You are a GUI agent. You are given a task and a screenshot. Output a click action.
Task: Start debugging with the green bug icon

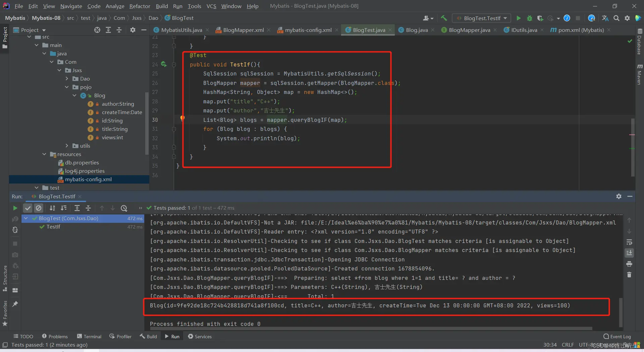[530, 18]
